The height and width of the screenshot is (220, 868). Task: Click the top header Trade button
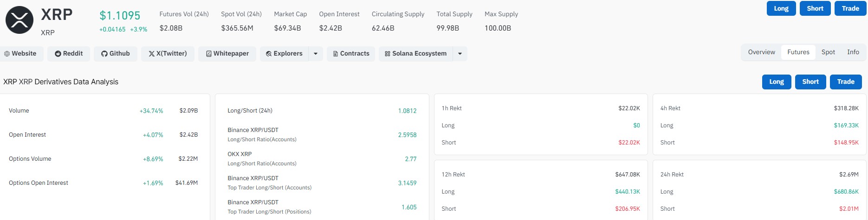coord(850,8)
